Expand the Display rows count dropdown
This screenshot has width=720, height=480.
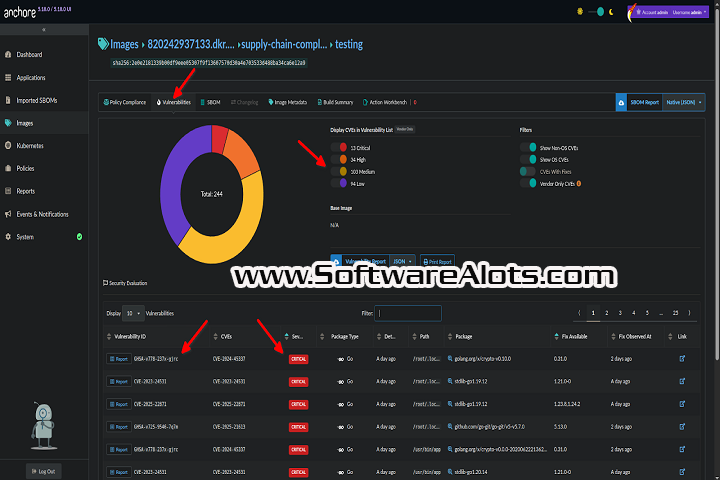(132, 313)
